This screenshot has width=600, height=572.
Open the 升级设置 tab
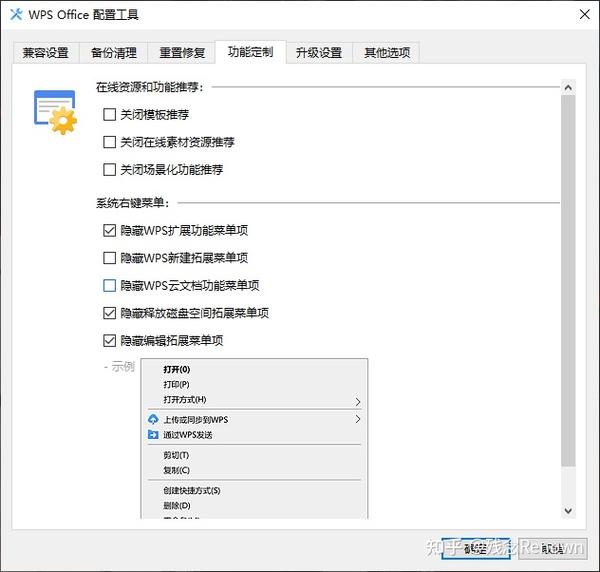tap(319, 52)
